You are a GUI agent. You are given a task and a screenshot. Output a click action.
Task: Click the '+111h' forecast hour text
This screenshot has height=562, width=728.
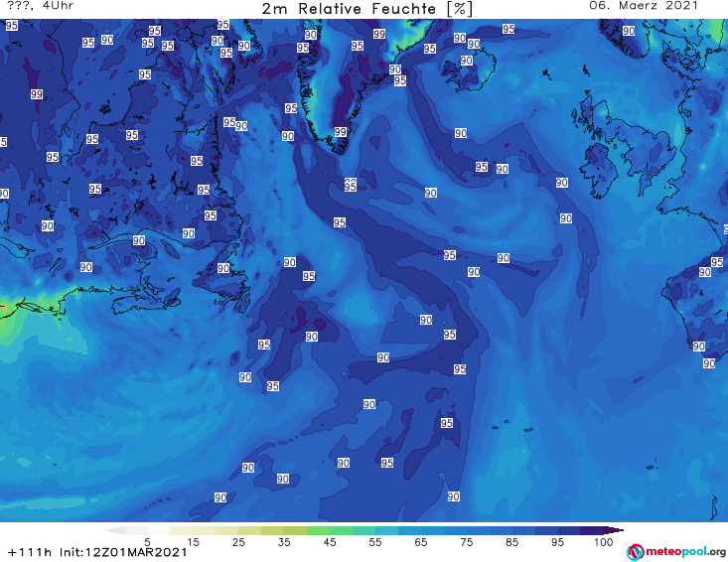[x=30, y=552]
